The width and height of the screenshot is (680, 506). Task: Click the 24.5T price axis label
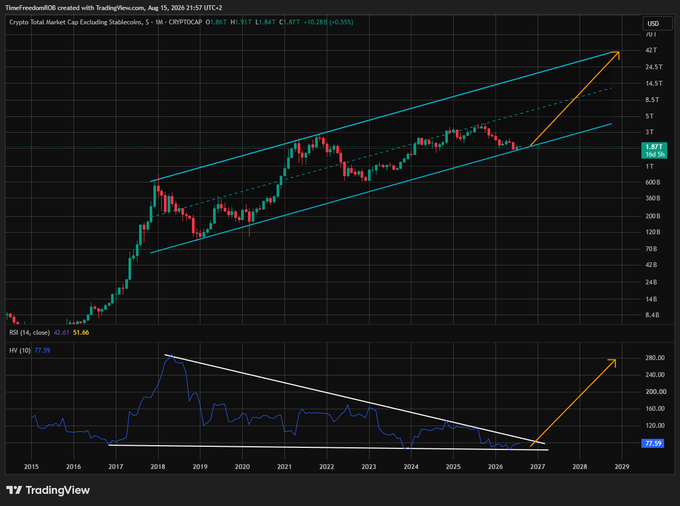click(x=654, y=67)
